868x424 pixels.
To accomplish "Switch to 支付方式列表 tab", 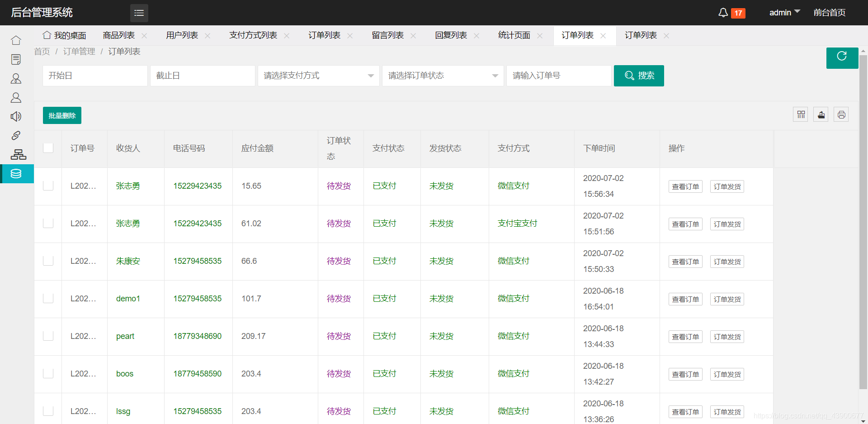I will coord(253,35).
